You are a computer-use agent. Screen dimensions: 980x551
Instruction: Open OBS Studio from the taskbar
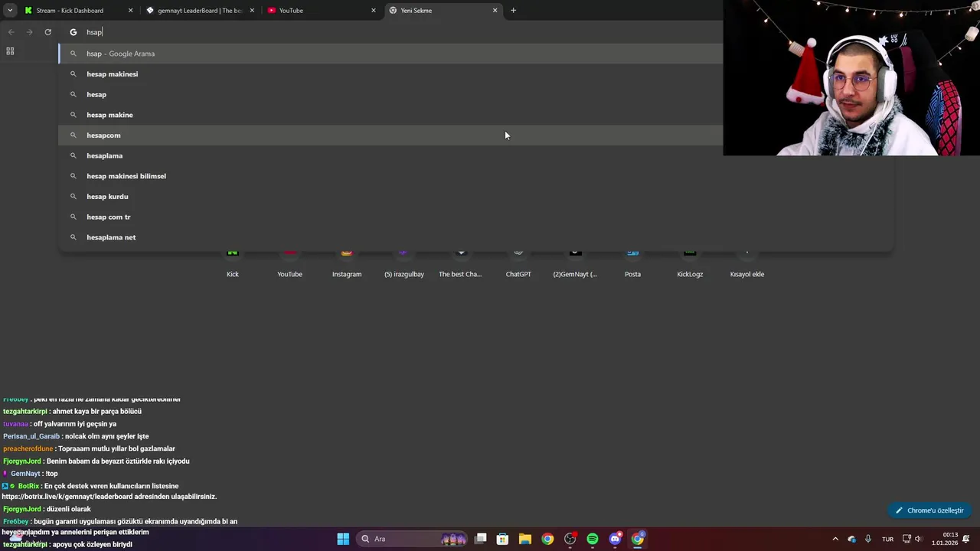pos(570,539)
